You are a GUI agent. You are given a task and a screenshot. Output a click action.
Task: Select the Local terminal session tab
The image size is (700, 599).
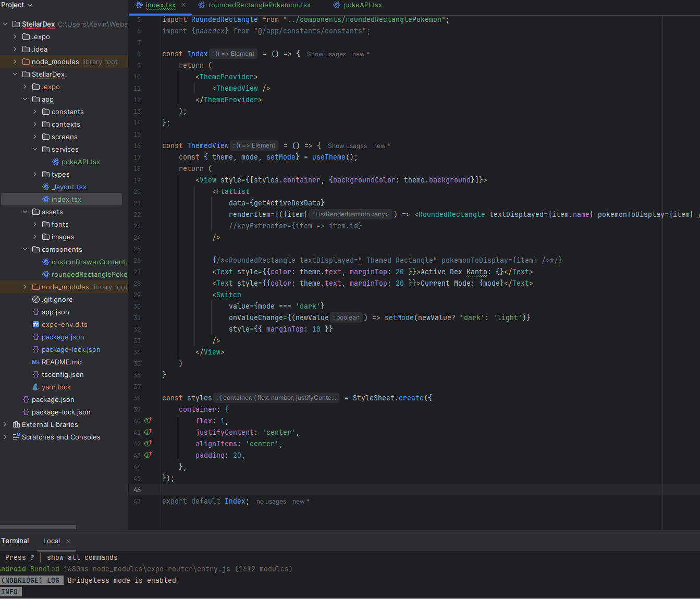tap(51, 541)
